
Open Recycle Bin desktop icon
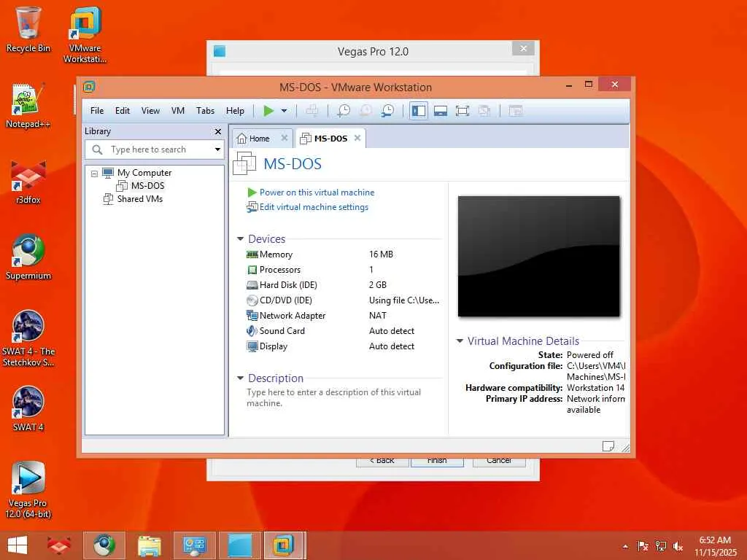tap(28, 29)
